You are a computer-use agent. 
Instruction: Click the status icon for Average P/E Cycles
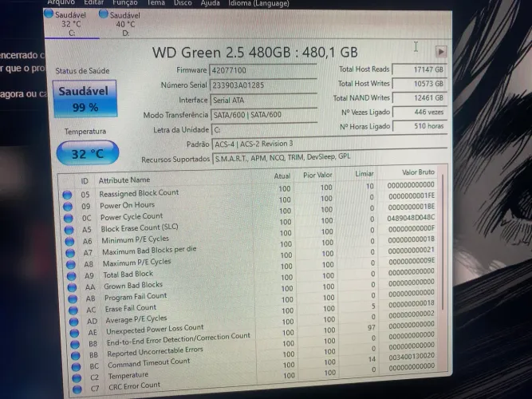pyautogui.click(x=74, y=322)
